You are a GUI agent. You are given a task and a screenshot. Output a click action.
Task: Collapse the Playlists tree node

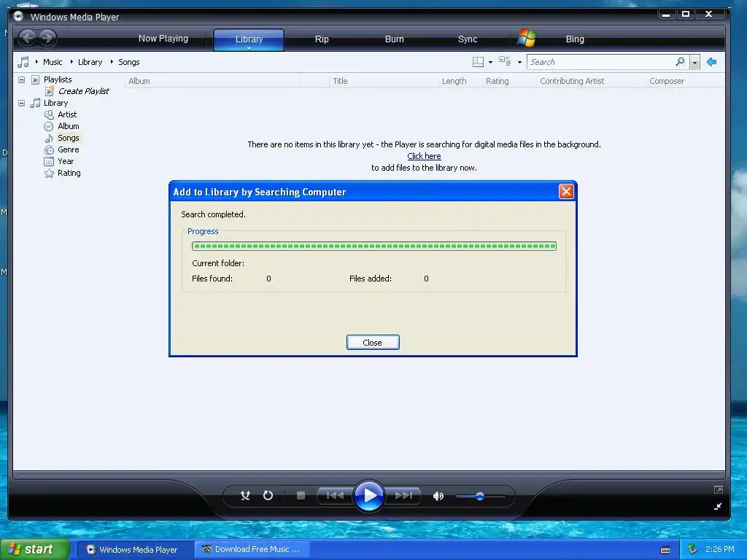point(21,79)
